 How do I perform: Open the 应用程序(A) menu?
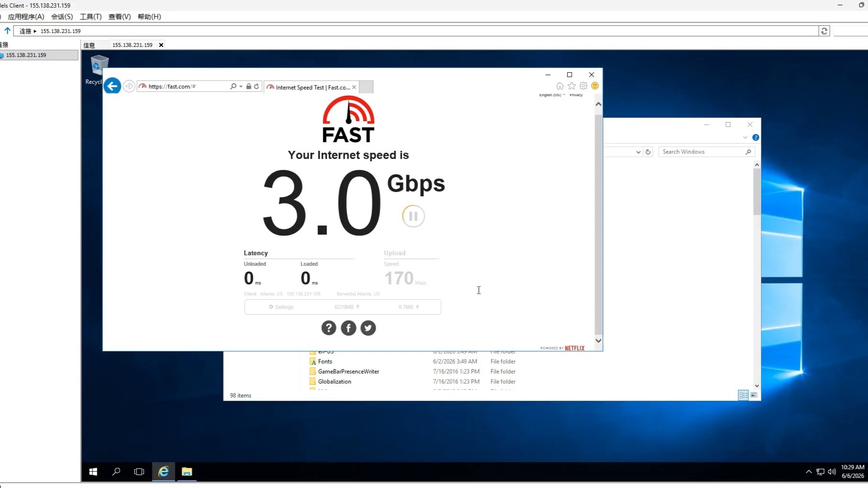click(26, 17)
